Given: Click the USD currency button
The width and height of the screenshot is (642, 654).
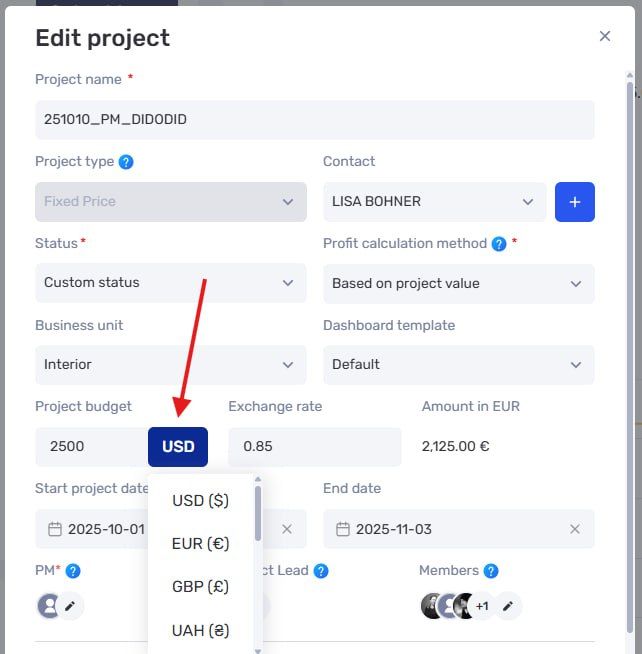Looking at the screenshot, I should point(178,447).
